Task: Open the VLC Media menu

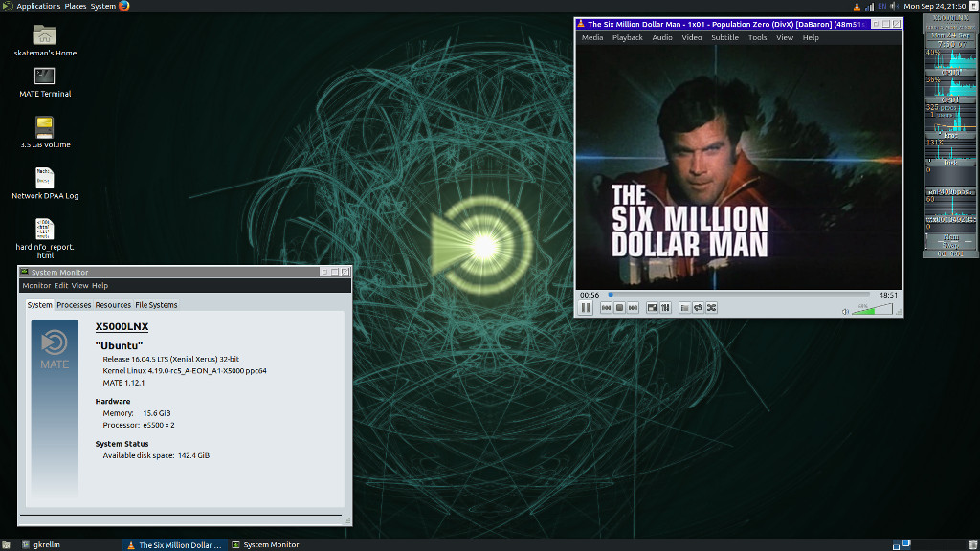Action: (x=592, y=37)
